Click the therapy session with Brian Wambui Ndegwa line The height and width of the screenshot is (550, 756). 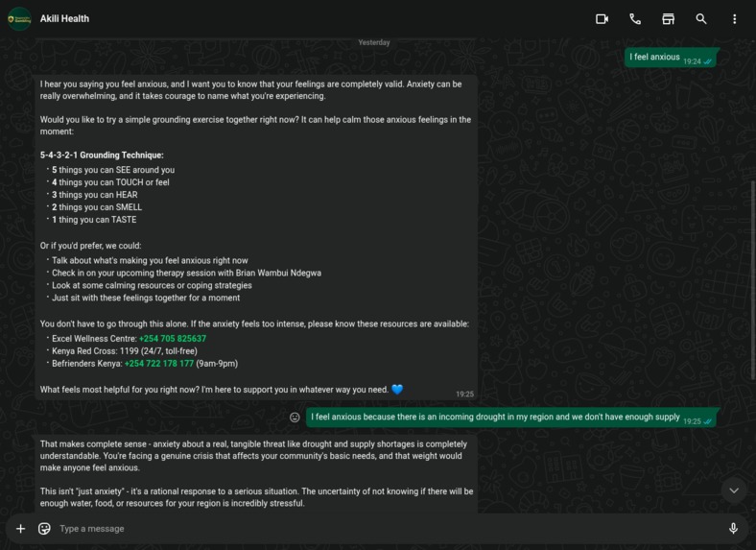186,273
